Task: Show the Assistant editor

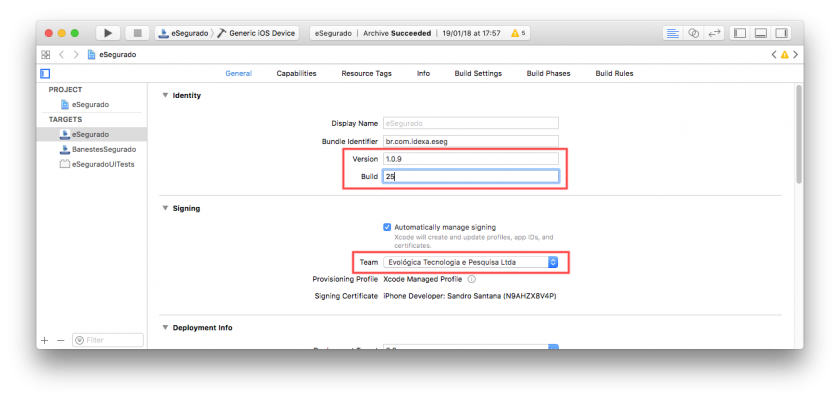Action: (693, 33)
